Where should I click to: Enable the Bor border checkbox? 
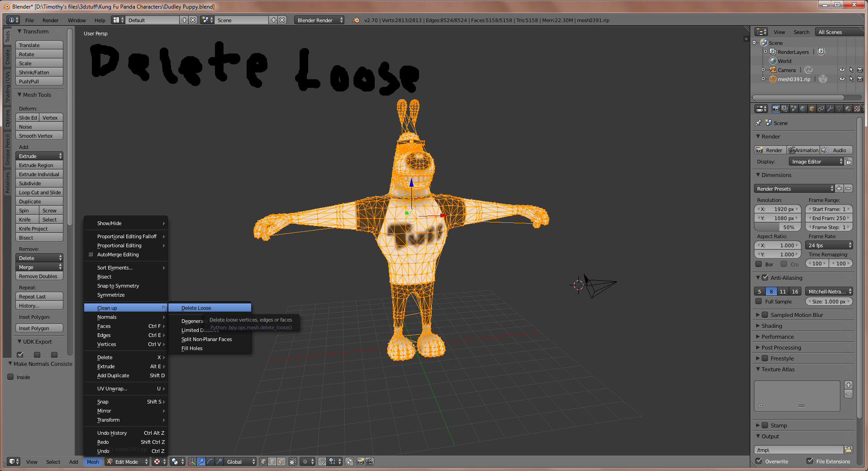(758, 264)
